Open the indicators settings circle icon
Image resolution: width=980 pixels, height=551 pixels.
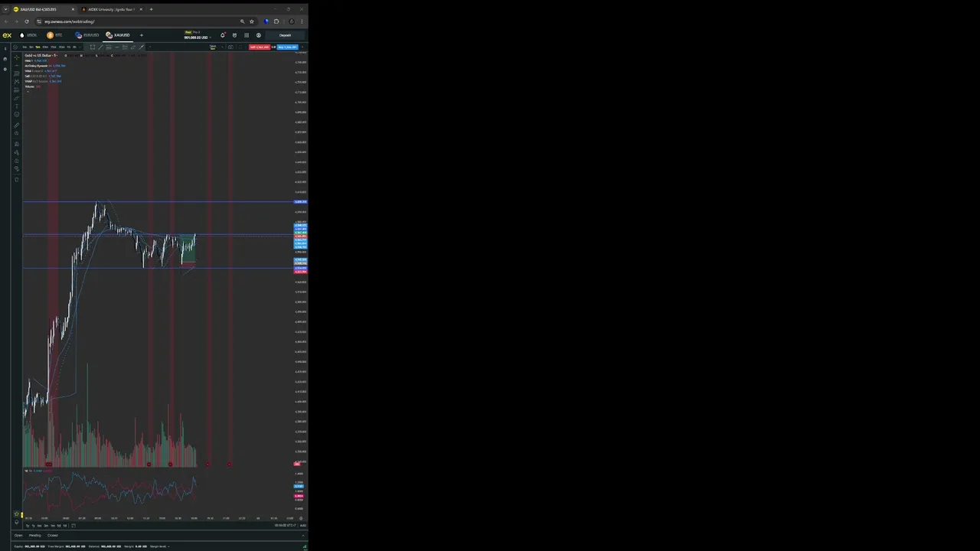pyautogui.click(x=15, y=47)
